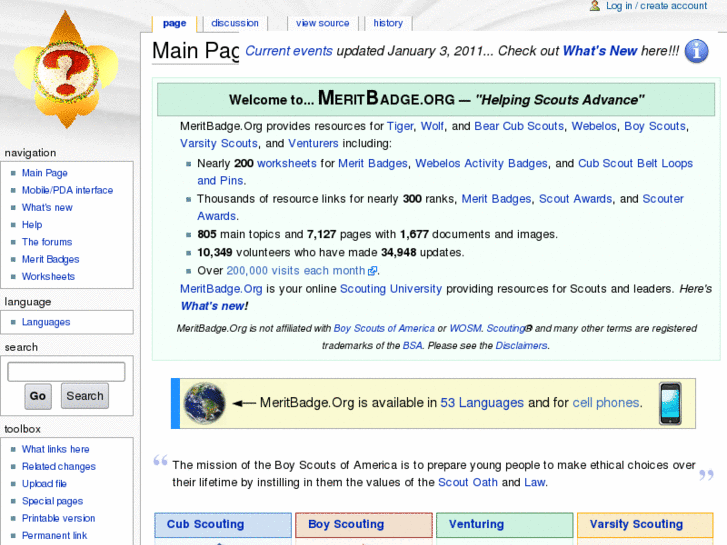The width and height of the screenshot is (727, 545).
Task: Click bold What's new! under Scouting University
Action: coord(214,306)
